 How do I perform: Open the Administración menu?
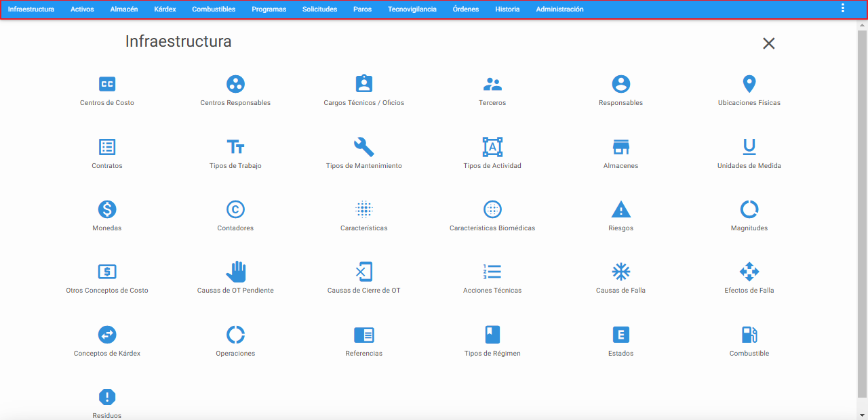tap(559, 9)
